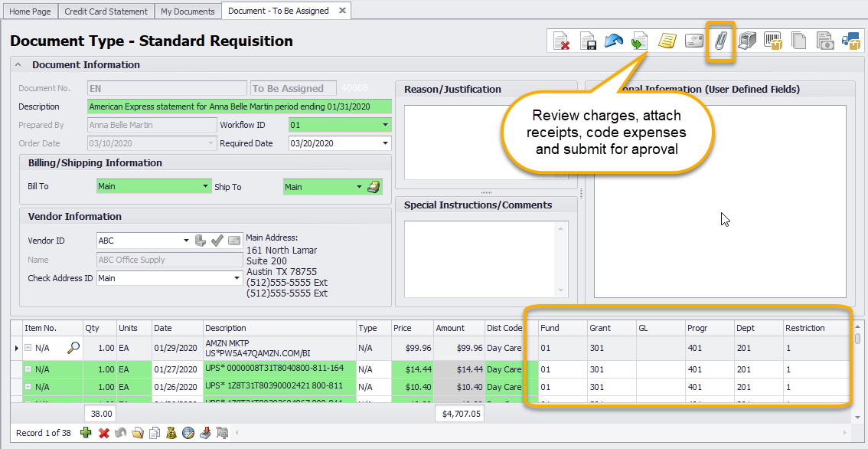This screenshot has width=868, height=449.
Task: Open the Workflow ID dropdown
Action: [385, 125]
